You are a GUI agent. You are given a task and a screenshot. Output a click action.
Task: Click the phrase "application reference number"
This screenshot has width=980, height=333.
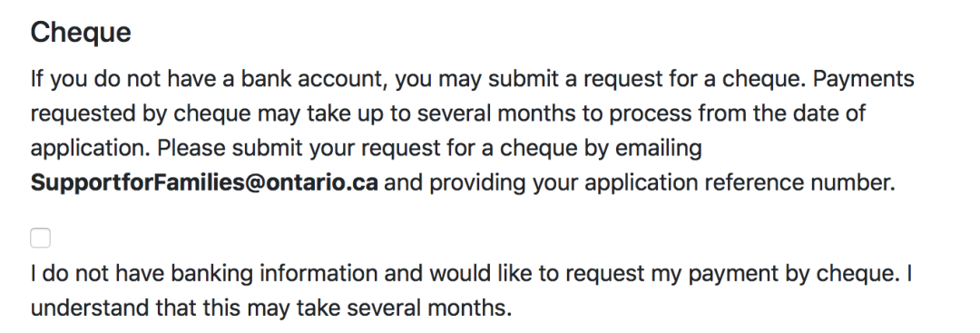[738, 183]
